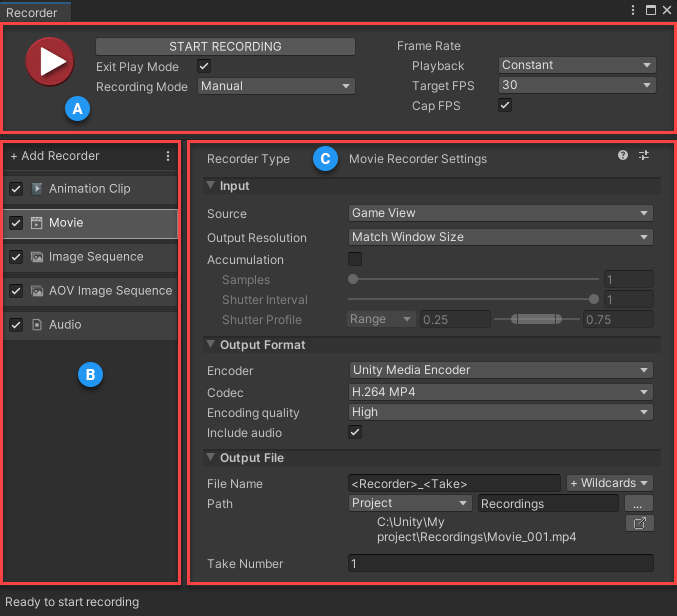The height and width of the screenshot is (616, 677).
Task: Click the + Wildcards button
Action: tap(610, 483)
